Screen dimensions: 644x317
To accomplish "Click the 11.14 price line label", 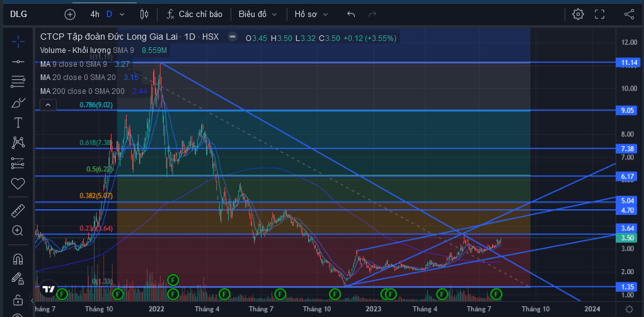I will [x=628, y=62].
